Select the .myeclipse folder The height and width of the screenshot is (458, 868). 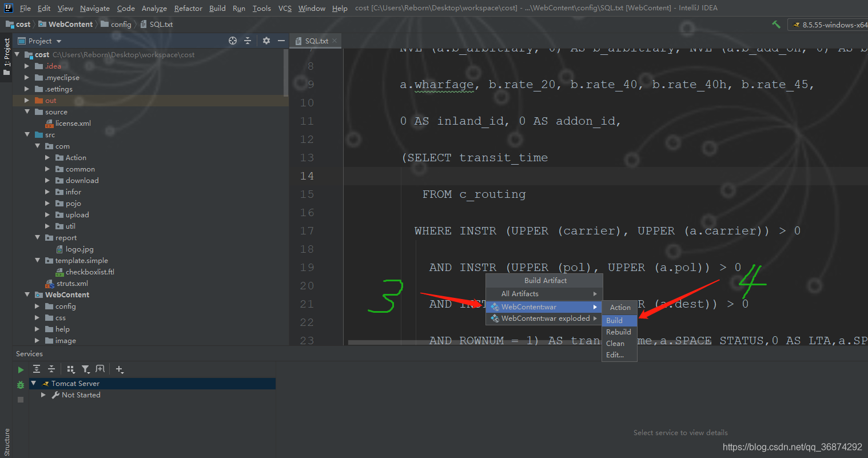tap(62, 78)
